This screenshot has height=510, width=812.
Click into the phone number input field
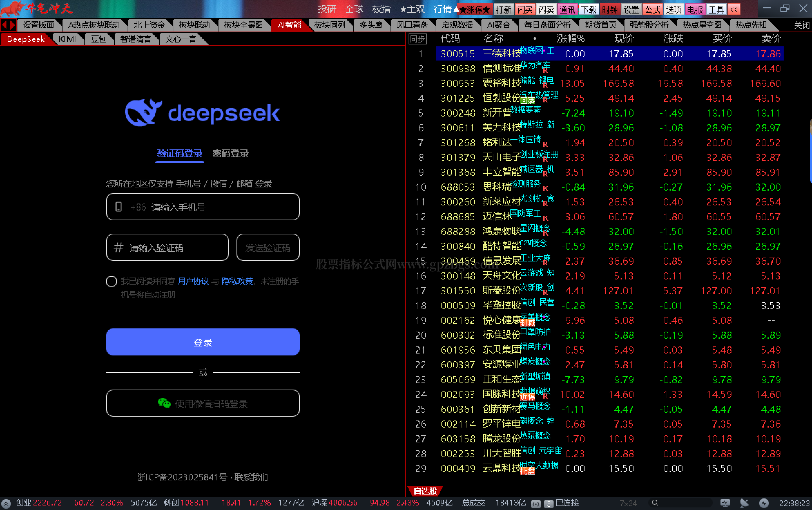[x=203, y=207]
